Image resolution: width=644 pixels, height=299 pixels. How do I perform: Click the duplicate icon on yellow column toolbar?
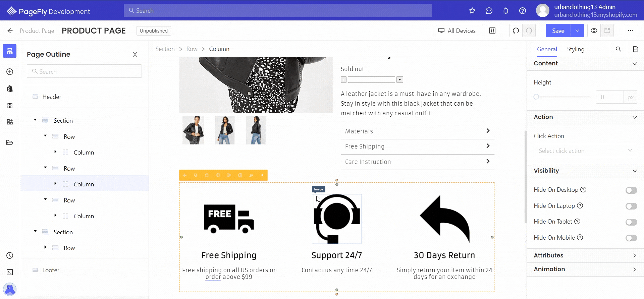(196, 175)
